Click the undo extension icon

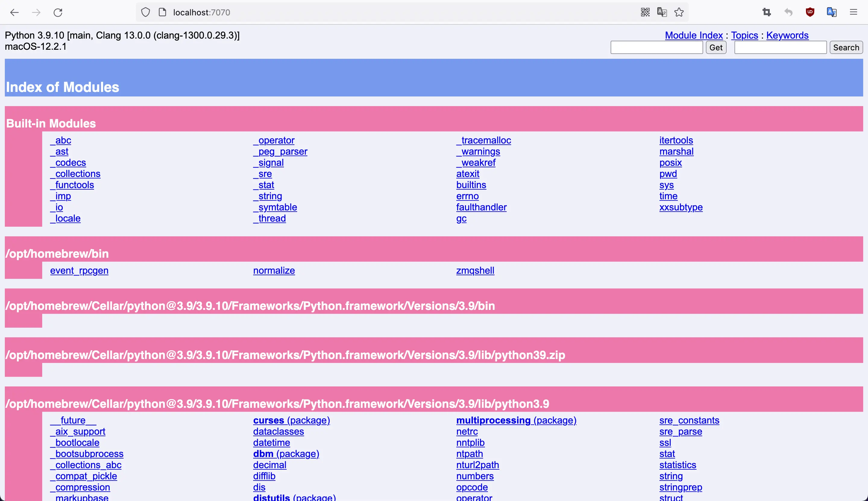788,12
